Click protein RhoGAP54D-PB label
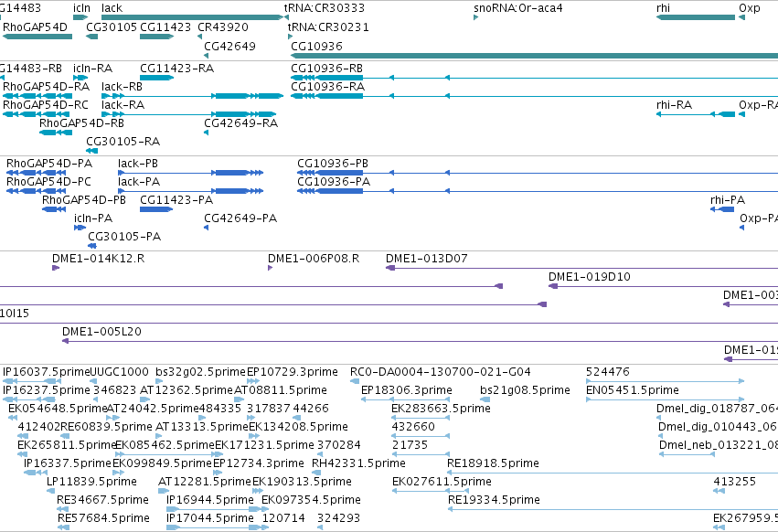Viewport: 778px width, 532px height. [x=84, y=200]
